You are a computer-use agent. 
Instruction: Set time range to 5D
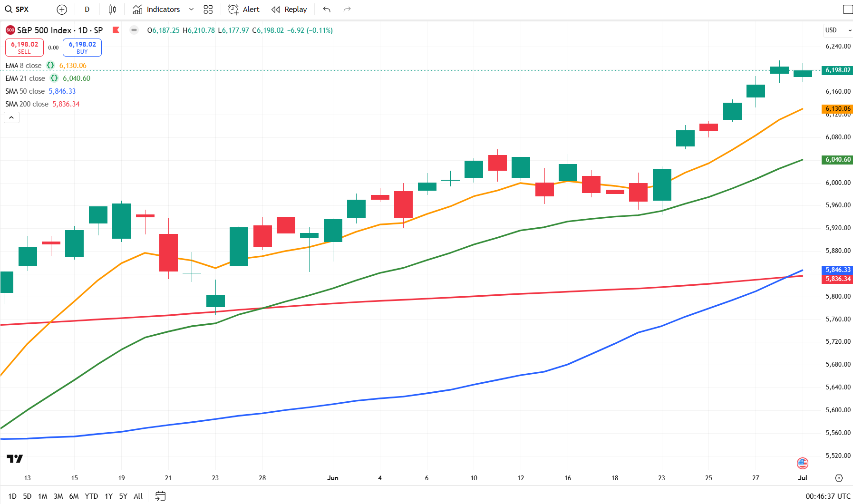click(27, 496)
